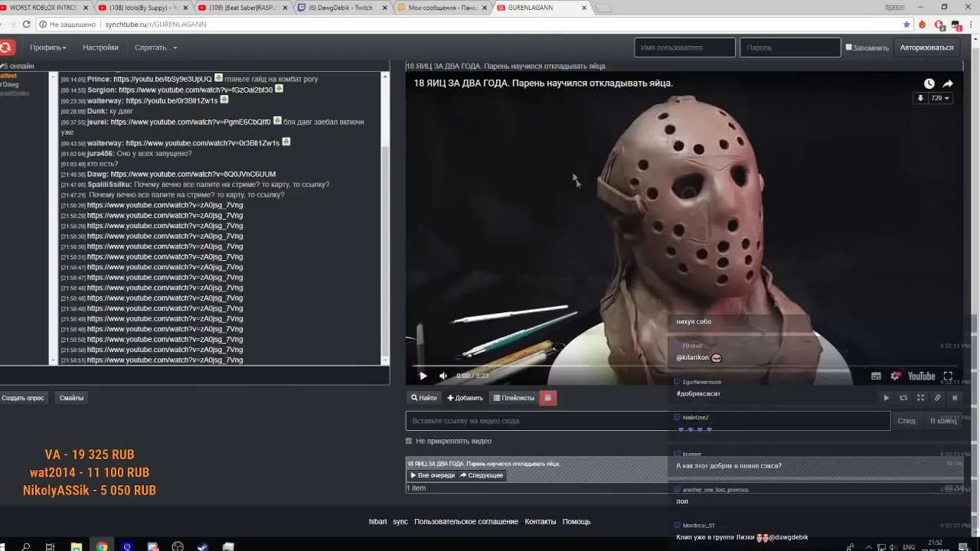Expand the Спрятать dropdown menu
This screenshot has width=980, height=551.
[x=156, y=47]
